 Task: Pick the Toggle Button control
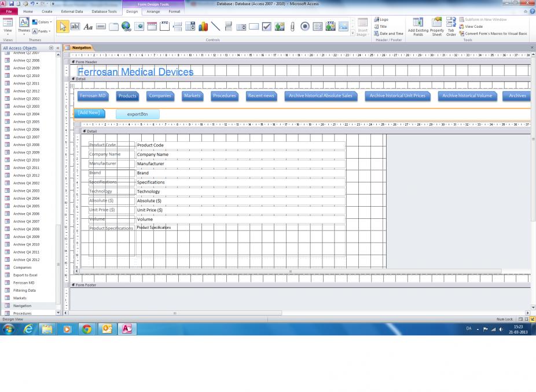(228, 26)
